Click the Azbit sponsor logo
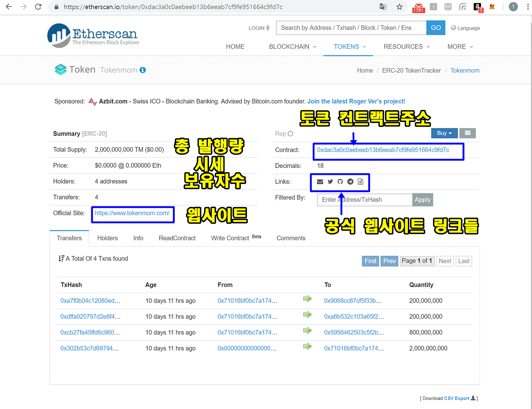Viewport: 532px width, 409px height. click(x=92, y=101)
